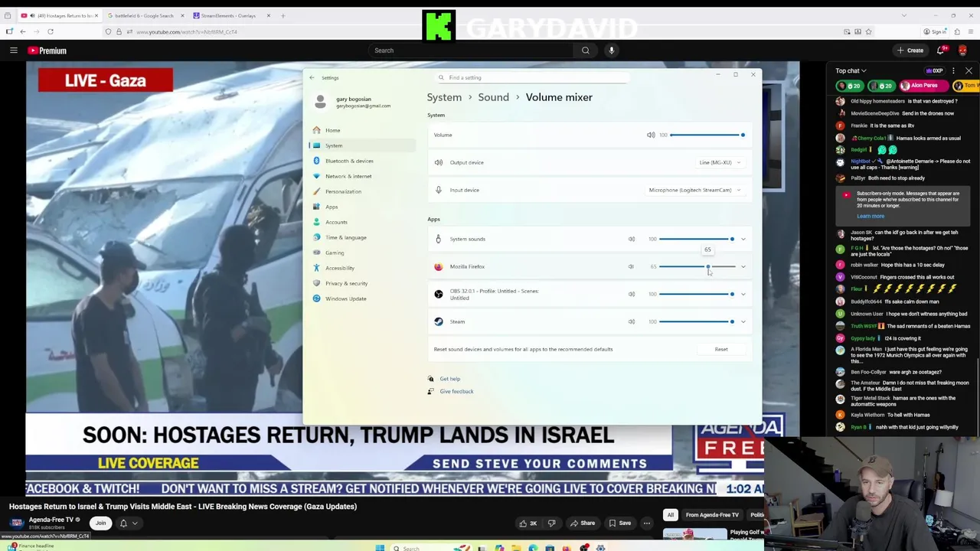Adjust the system Volume slider
The image size is (980, 551).
pos(706,135)
